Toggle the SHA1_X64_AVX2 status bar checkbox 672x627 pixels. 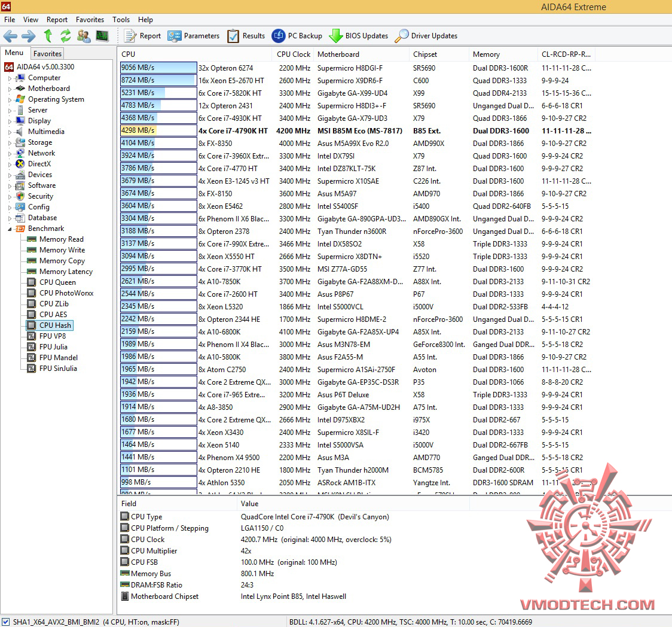pos(5,622)
